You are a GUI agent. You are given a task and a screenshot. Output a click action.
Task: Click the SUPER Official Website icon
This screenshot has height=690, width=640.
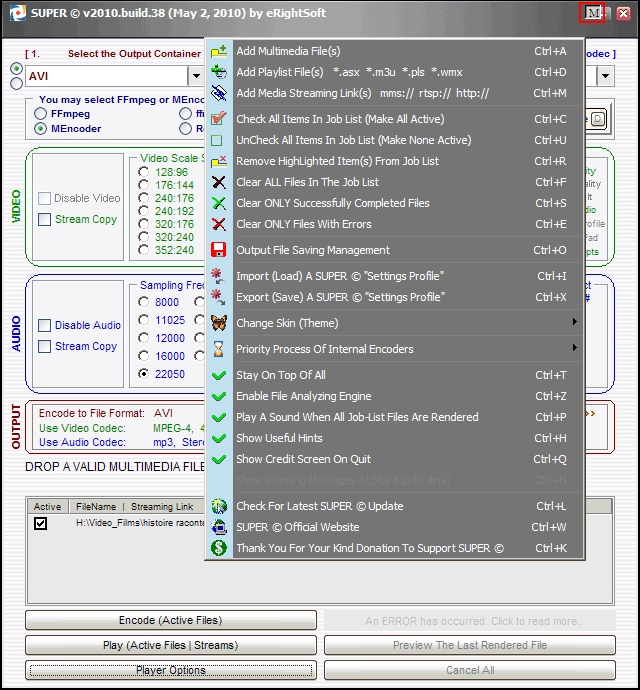[219, 527]
